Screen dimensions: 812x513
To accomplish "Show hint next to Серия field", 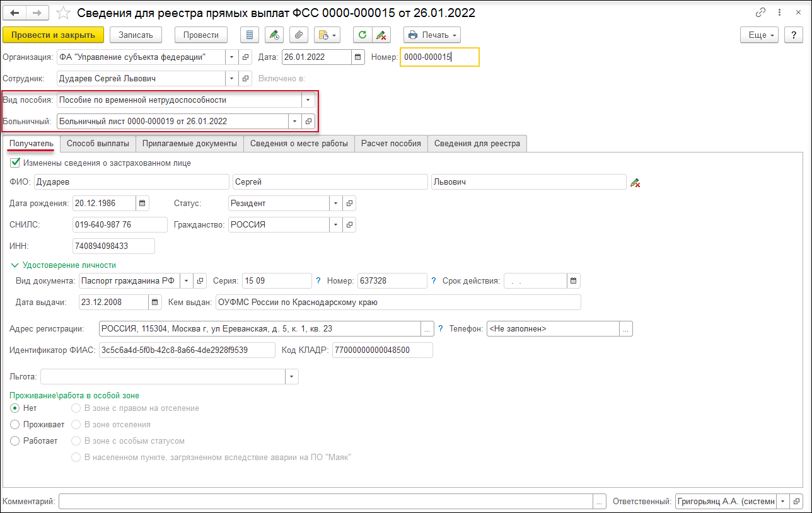I will click(x=318, y=280).
